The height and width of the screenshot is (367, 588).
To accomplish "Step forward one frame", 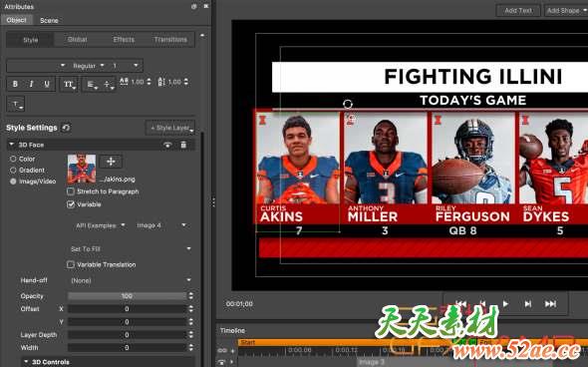I will click(527, 303).
